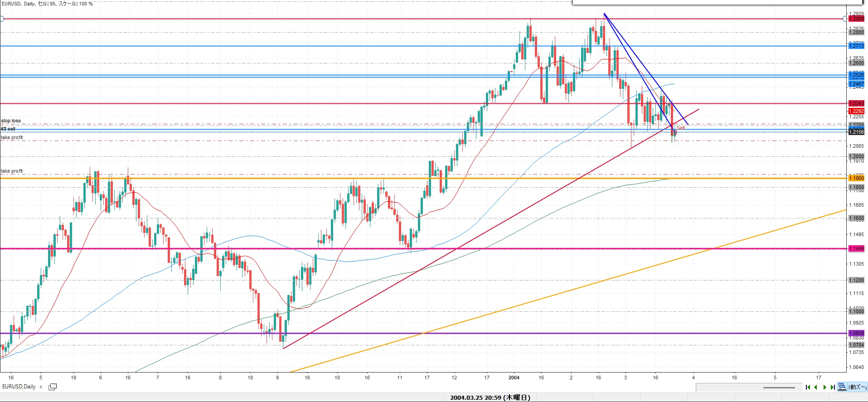Jump to the first bar with the skip-to-start arrow
This screenshot has width=868, height=402.
click(x=808, y=387)
